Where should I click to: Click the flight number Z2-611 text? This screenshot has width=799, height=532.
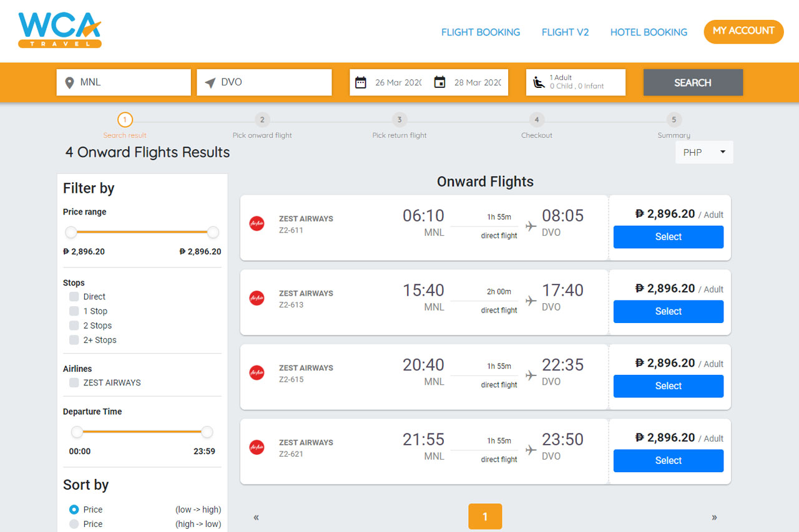[x=291, y=230]
